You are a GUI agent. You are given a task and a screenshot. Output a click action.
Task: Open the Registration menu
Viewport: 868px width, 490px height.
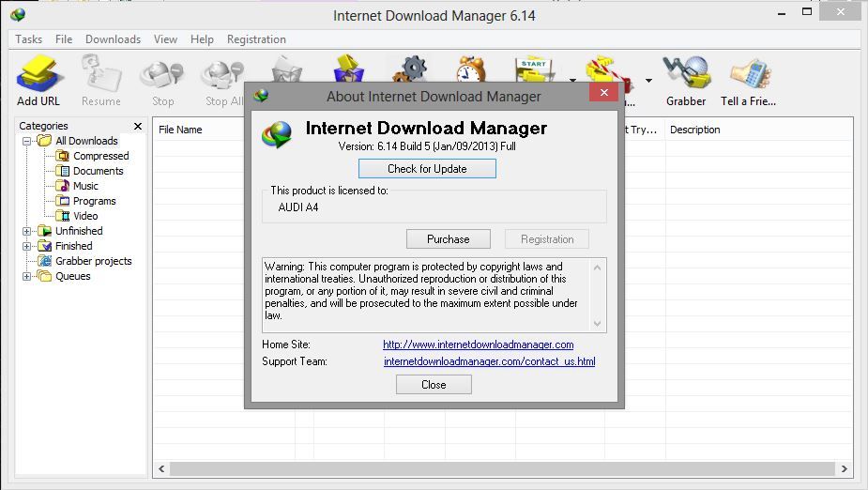click(256, 39)
